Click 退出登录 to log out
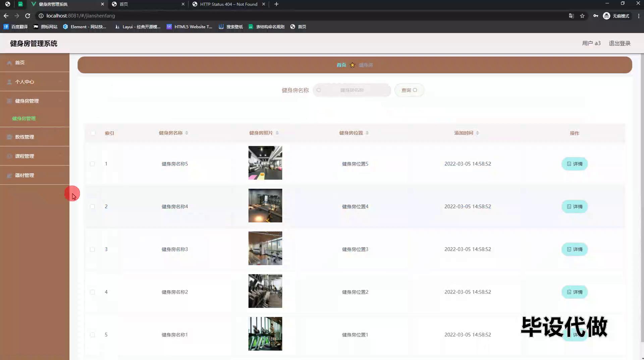Image resolution: width=644 pixels, height=360 pixels. coord(620,43)
